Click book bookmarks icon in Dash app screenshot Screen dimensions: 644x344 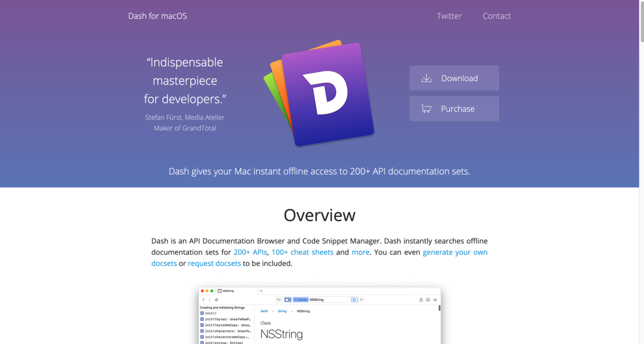click(428, 300)
